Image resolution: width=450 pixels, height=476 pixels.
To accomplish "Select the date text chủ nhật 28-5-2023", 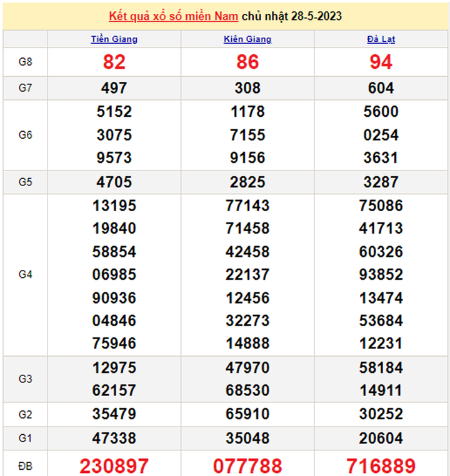I will [x=292, y=16].
